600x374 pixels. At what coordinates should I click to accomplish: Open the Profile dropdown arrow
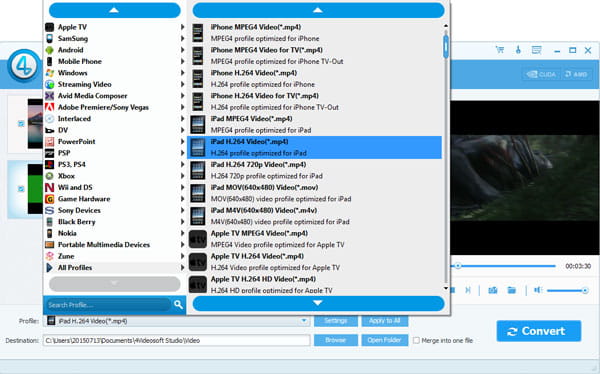click(x=304, y=321)
